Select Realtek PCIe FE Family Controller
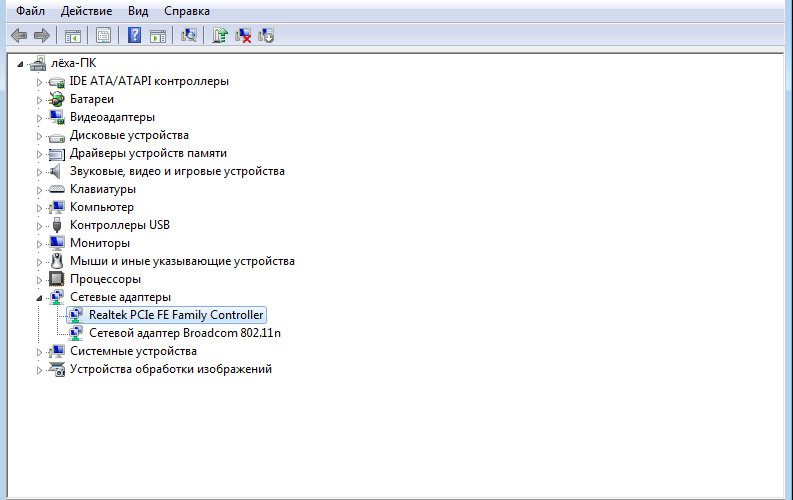Screen dimensions: 793x500 coord(177,315)
